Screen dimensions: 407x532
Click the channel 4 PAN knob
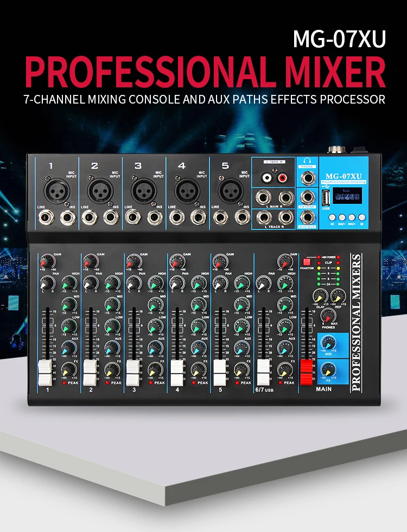177,283
